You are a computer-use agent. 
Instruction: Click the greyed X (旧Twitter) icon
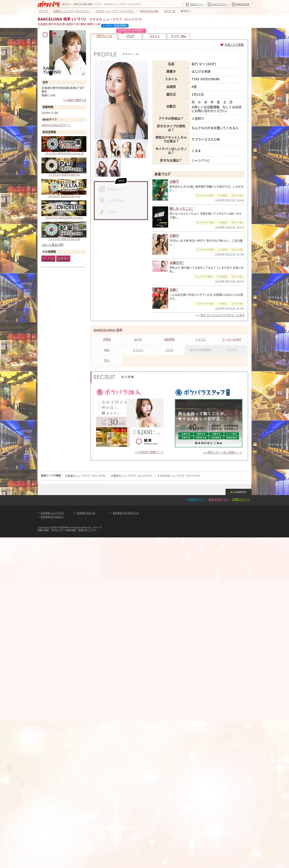(x=102, y=201)
